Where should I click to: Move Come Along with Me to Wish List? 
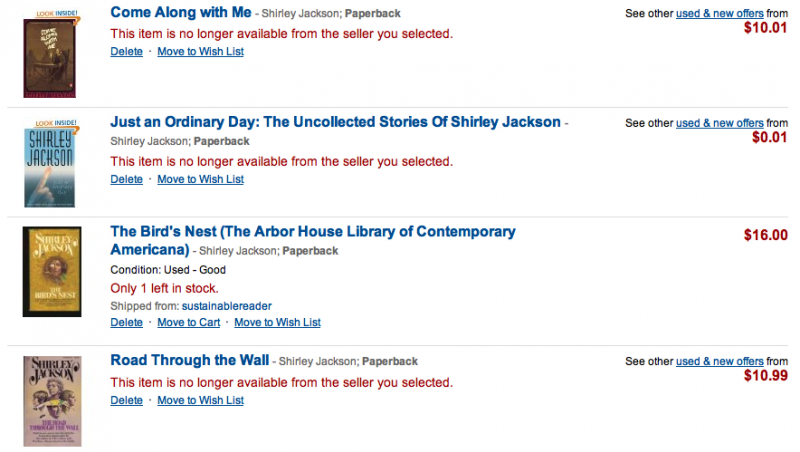[200, 50]
